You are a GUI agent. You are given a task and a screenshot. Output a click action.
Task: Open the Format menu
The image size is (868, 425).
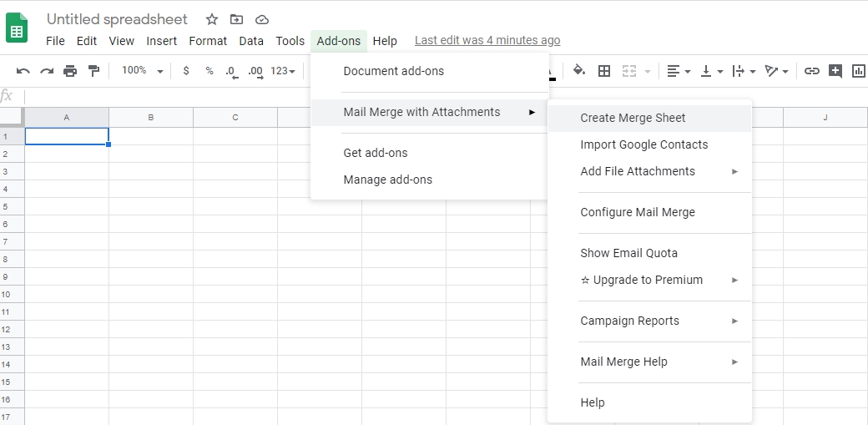tap(208, 41)
